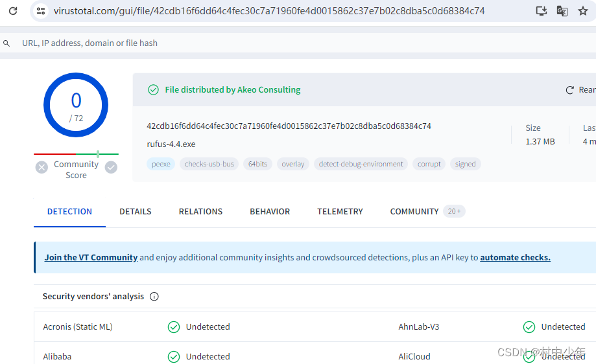The height and width of the screenshot is (364, 596).
Task: Click File distributed by Akeo Consulting text
Action: [x=233, y=90]
